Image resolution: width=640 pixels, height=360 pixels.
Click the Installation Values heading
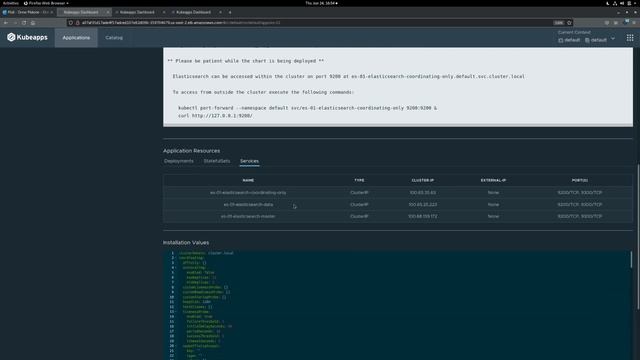(x=186, y=242)
